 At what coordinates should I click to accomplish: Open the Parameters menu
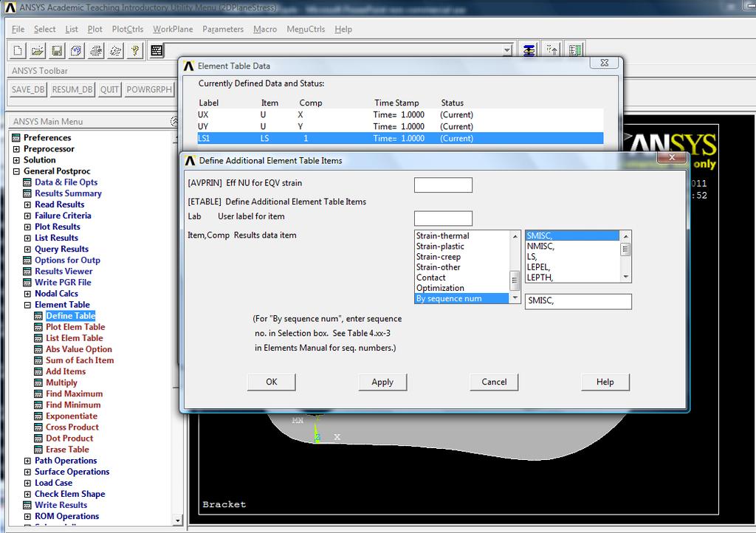point(223,29)
